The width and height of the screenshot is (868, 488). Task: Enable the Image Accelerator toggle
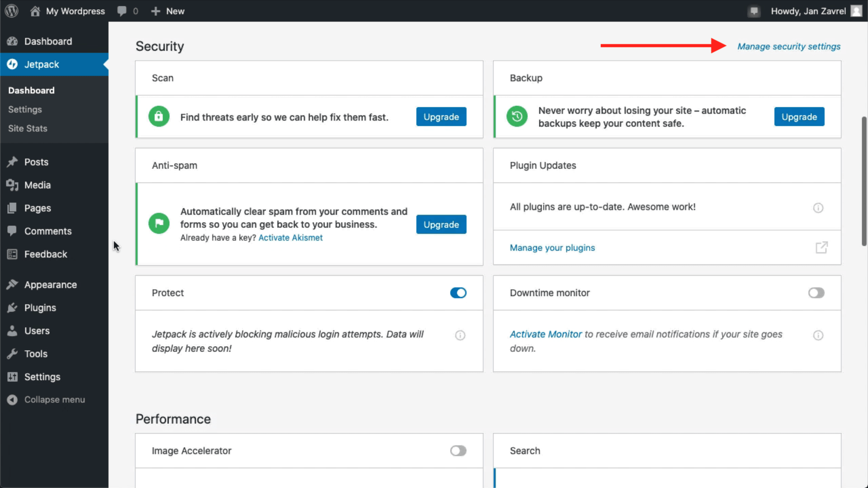coord(458,450)
